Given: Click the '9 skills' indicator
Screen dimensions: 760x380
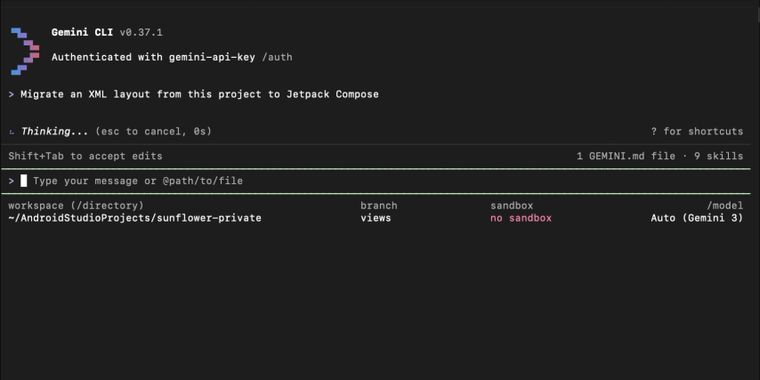Looking at the screenshot, I should [718, 156].
